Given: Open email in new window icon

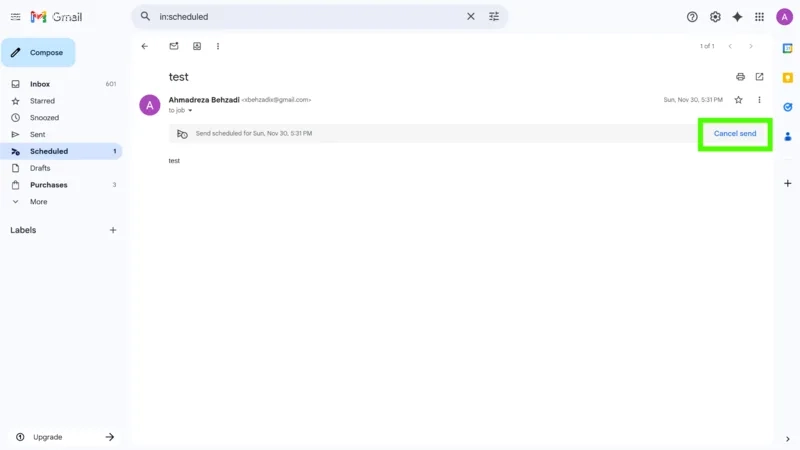Looking at the screenshot, I should pyautogui.click(x=759, y=77).
